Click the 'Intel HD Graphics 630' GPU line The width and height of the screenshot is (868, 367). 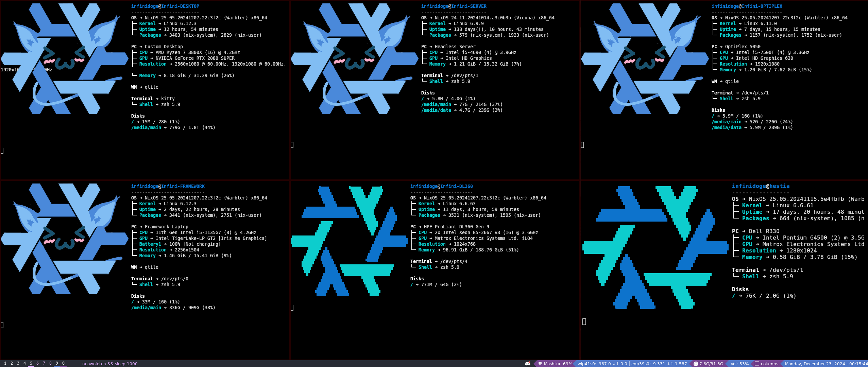(x=756, y=58)
